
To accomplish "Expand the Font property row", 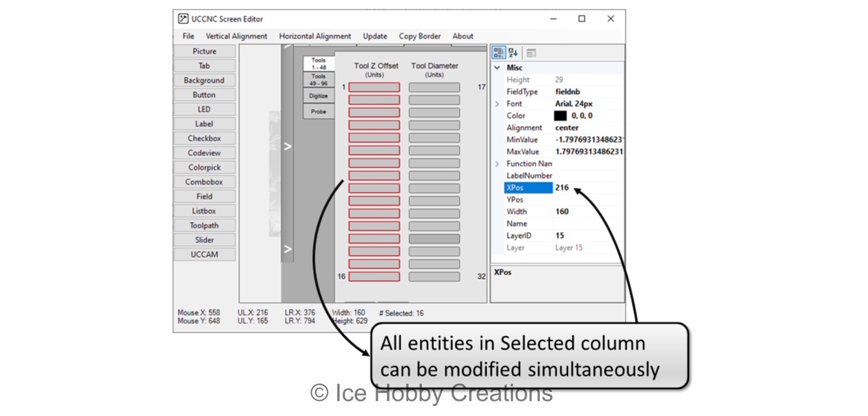I will 497,103.
